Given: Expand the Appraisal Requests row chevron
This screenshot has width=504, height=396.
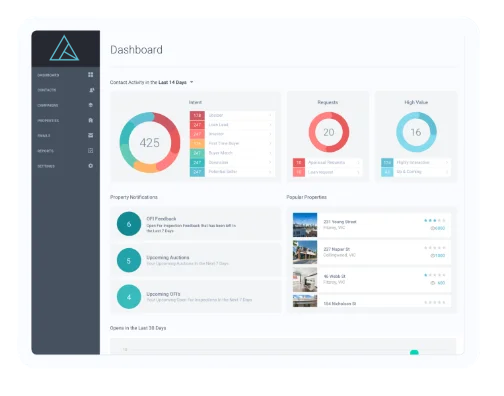Looking at the screenshot, I should pos(358,163).
